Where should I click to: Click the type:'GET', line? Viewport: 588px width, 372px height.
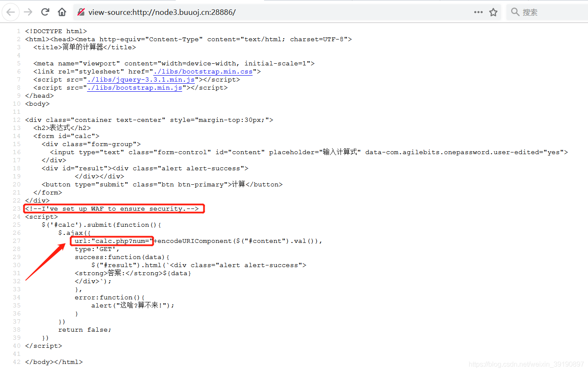pyautogui.click(x=97, y=249)
